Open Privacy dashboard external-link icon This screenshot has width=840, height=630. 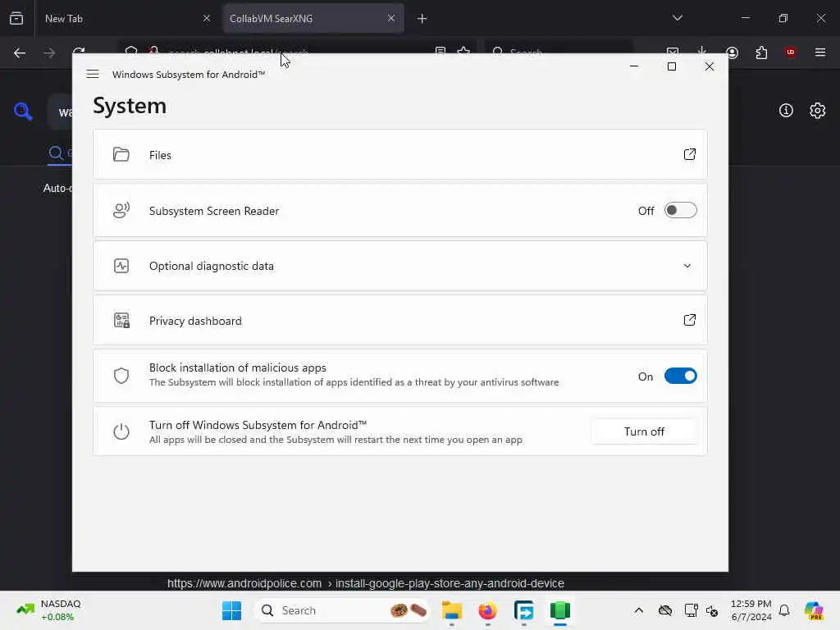coord(689,320)
